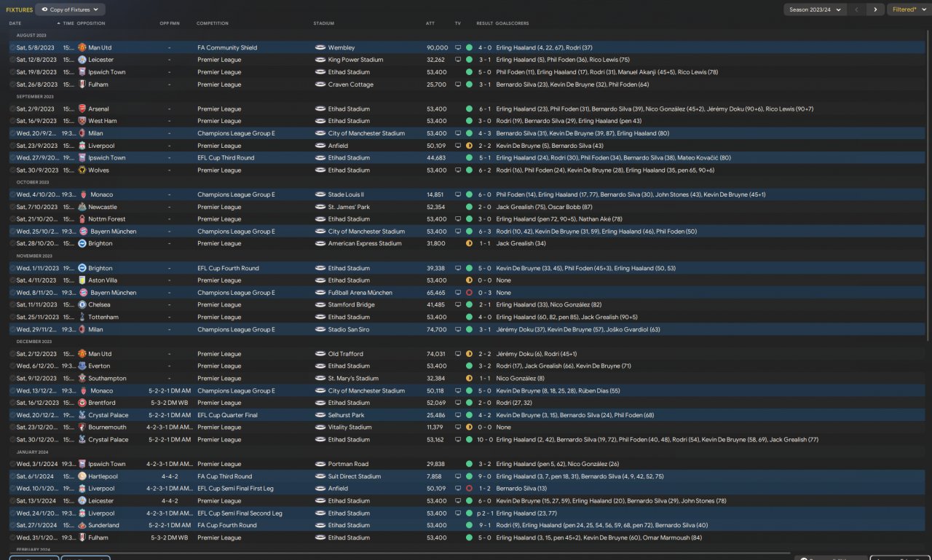932x560 pixels.
Task: Open the Bournemouth club badge
Action: 82,427
